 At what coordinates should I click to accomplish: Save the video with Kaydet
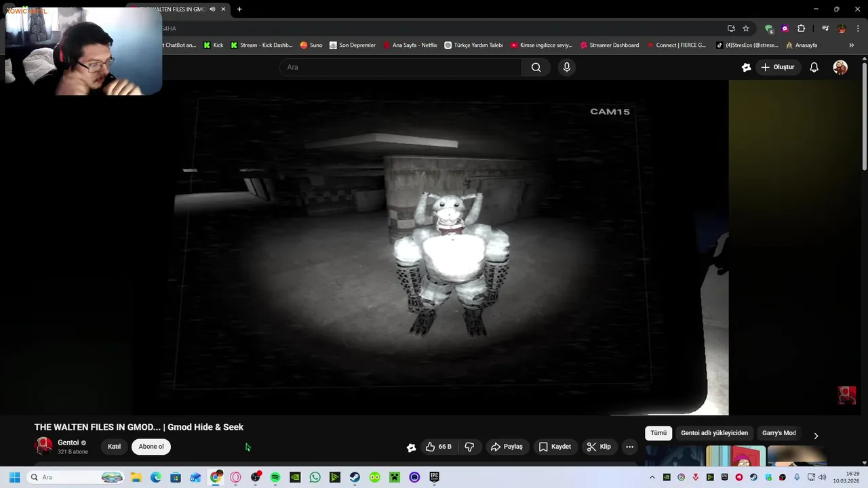click(555, 447)
